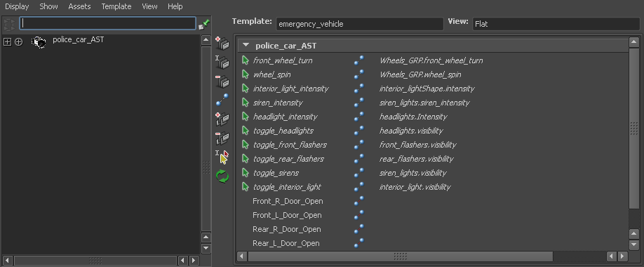Screen dimensions: 644x267
Task: Click the connection icon in Rear_L_Door_Open row
Action: (x=358, y=243)
